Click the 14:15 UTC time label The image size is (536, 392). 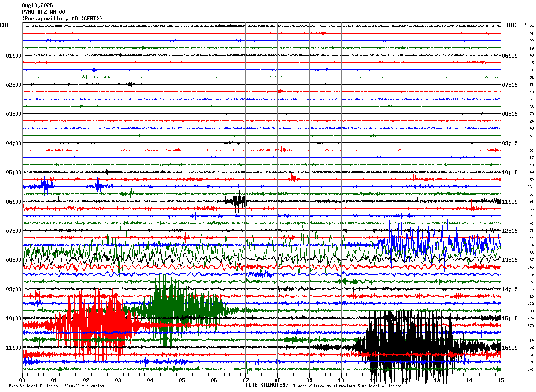click(510, 289)
